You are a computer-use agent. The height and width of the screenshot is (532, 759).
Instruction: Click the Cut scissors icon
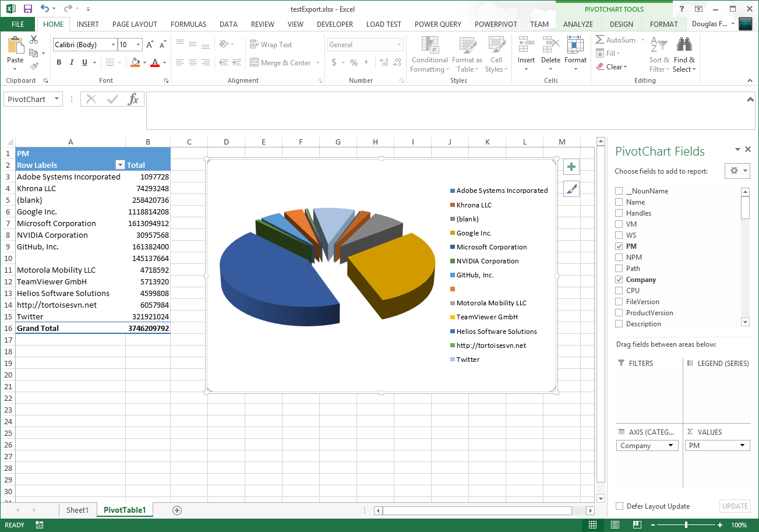(34, 40)
